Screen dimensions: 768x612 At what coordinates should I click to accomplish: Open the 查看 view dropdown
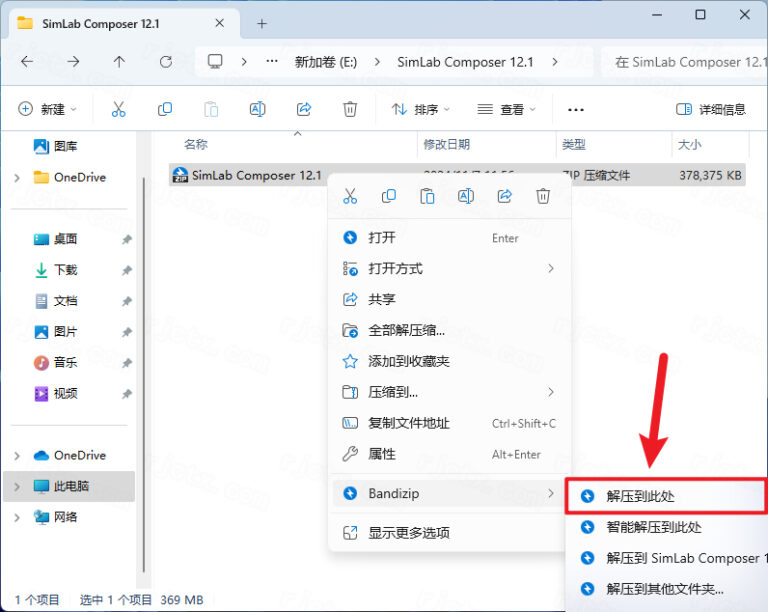click(507, 109)
